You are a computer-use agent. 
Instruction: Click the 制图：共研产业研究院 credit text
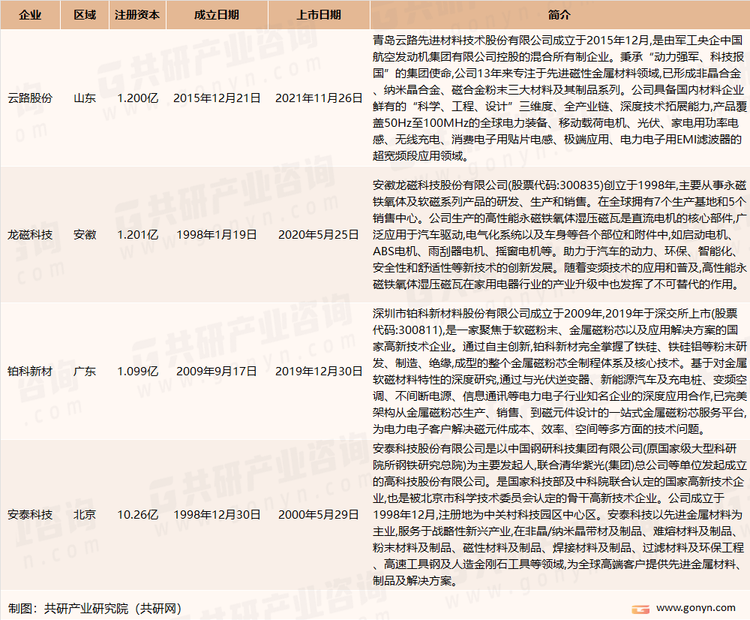[95, 609]
